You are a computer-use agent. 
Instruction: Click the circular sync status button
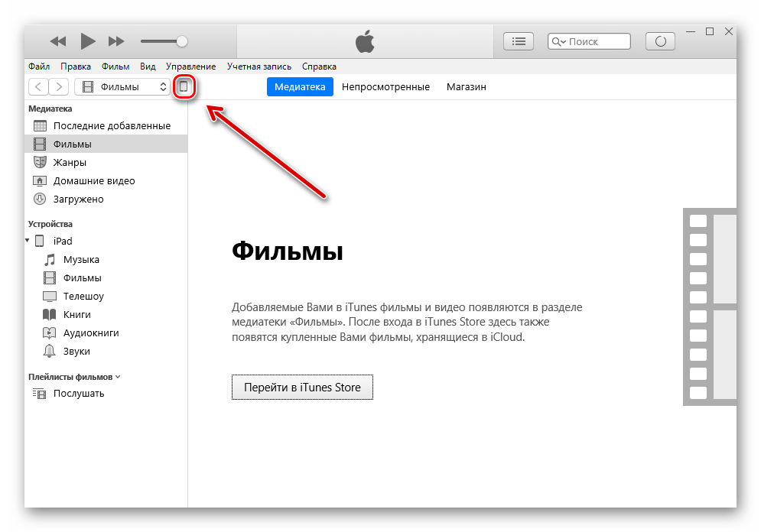[660, 41]
